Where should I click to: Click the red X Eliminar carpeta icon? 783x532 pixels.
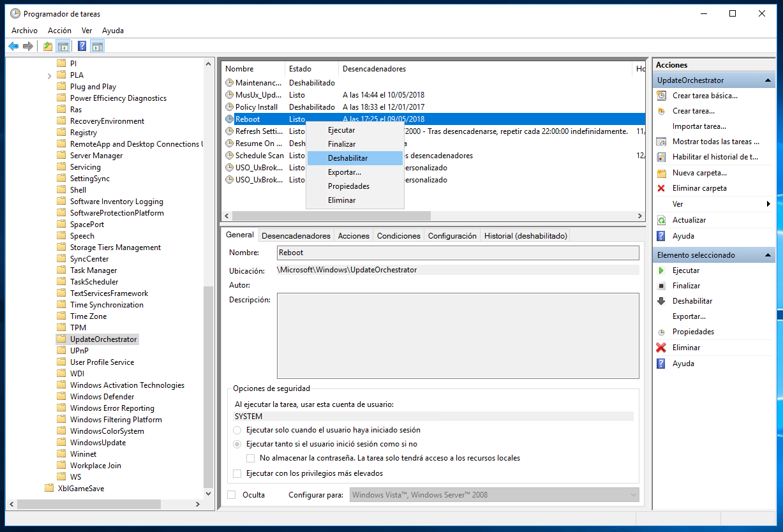661,188
